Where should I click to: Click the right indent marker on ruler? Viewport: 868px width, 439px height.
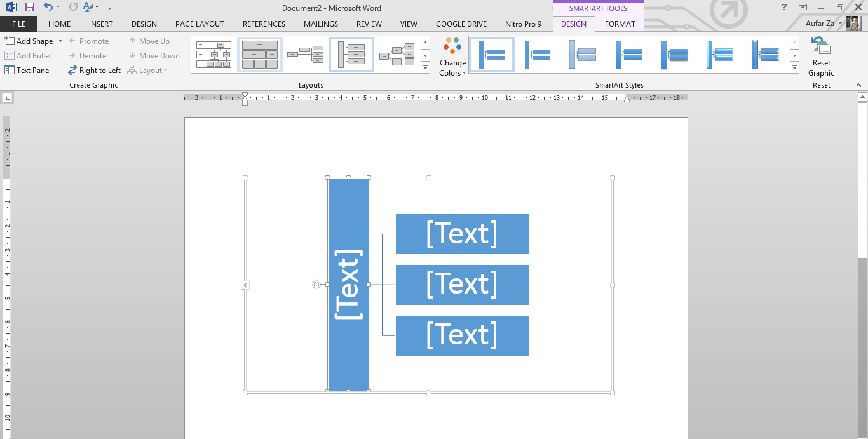(627, 100)
